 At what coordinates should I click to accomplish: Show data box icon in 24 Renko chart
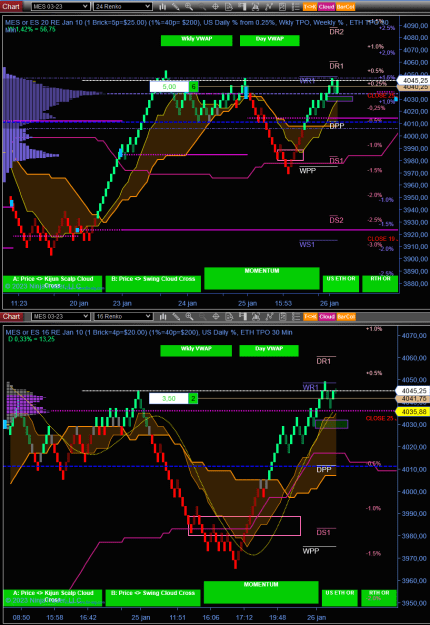[229, 6]
